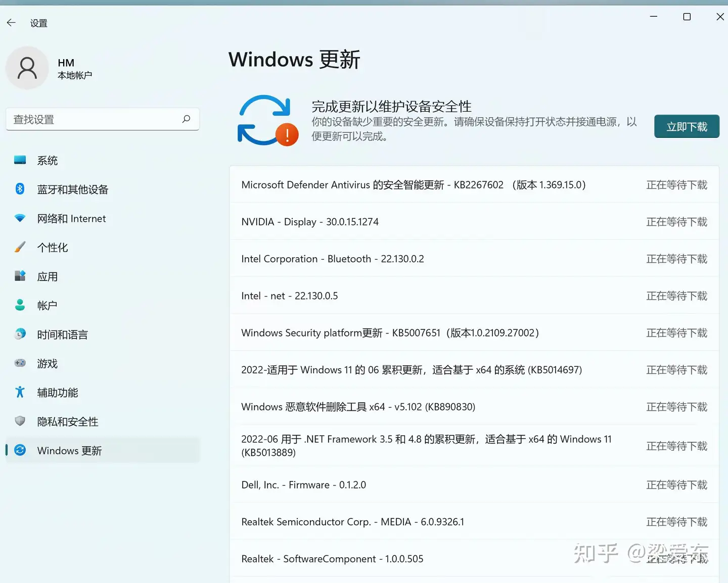Click Windows Security platform更新 KB5007651 row
728x583 pixels.
point(474,332)
